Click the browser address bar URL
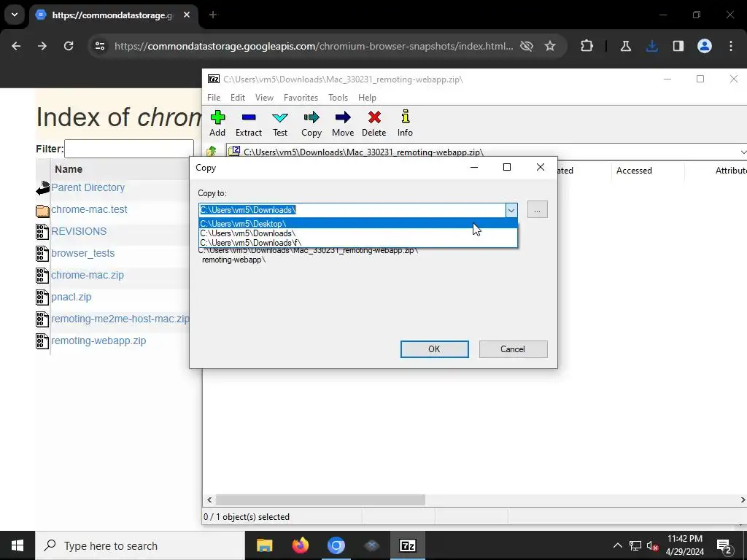The height and width of the screenshot is (560, 747). 314,46
